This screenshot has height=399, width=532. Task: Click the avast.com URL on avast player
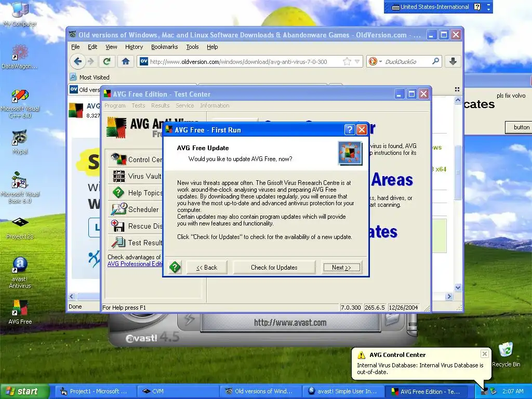pyautogui.click(x=290, y=322)
